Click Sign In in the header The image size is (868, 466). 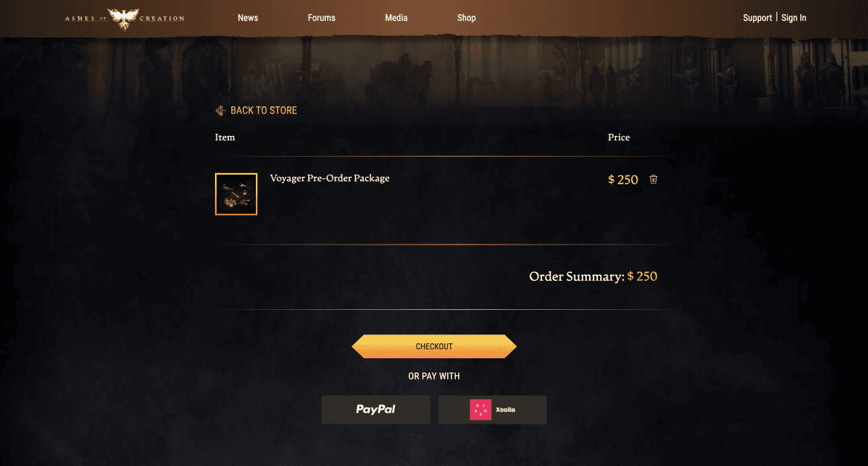coord(794,18)
